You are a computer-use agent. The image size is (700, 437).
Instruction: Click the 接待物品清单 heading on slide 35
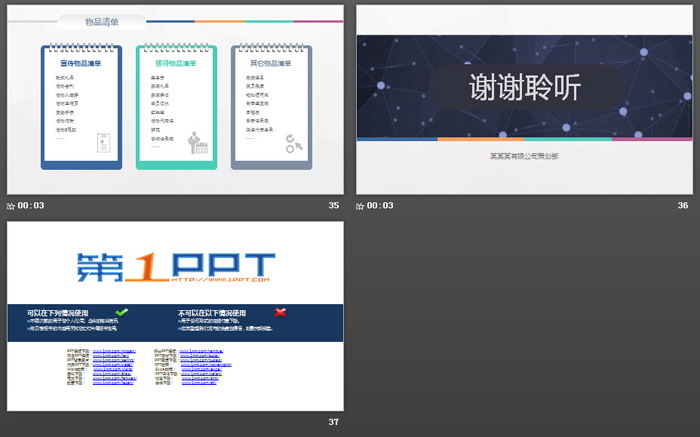[176, 63]
